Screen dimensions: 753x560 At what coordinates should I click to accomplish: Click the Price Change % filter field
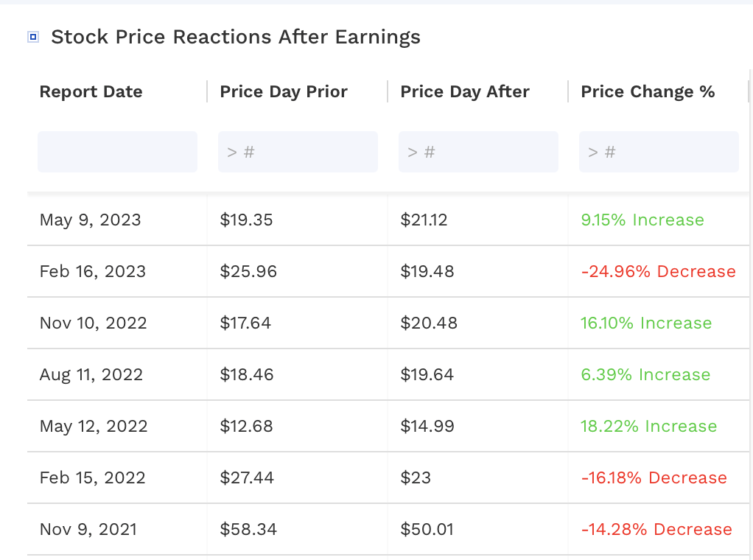coord(658,151)
